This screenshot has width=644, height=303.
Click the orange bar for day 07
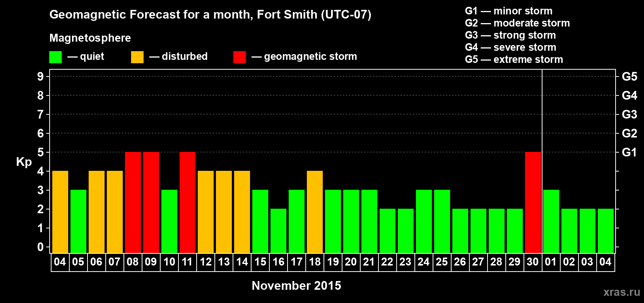pyautogui.click(x=115, y=212)
